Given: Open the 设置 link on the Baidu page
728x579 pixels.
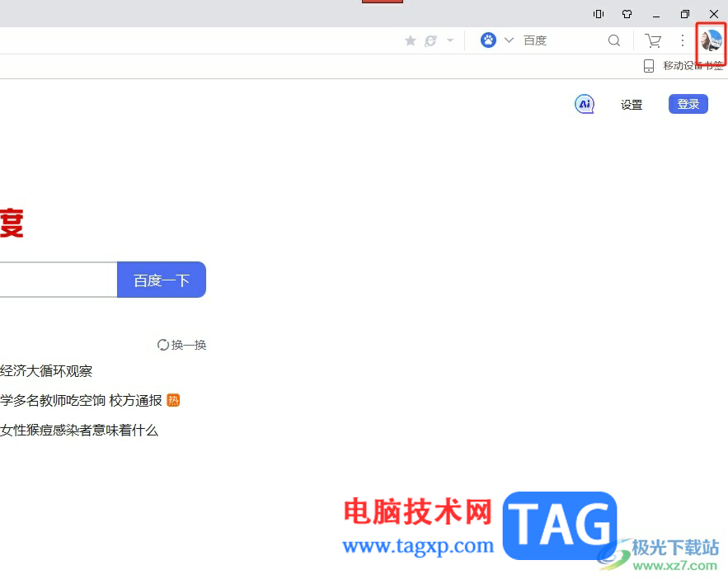Looking at the screenshot, I should (632, 105).
